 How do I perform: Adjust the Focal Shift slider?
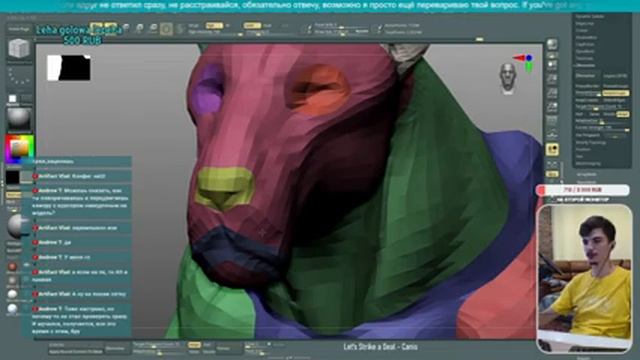341,25
